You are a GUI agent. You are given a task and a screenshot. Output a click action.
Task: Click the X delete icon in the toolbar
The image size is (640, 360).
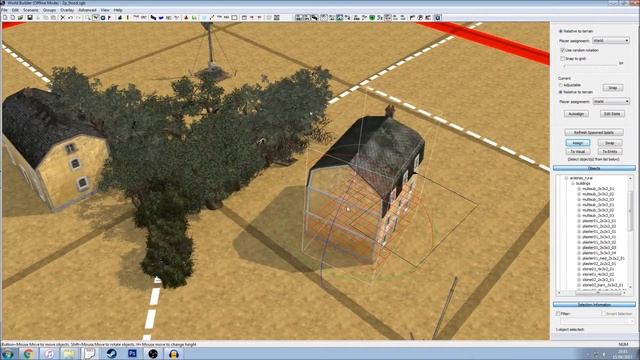[x=62, y=18]
